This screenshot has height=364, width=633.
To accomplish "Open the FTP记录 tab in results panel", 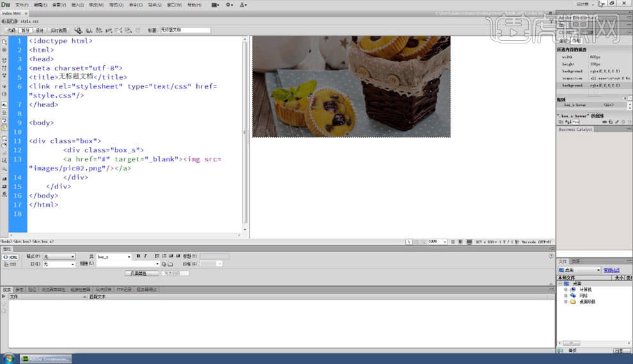I will point(124,289).
